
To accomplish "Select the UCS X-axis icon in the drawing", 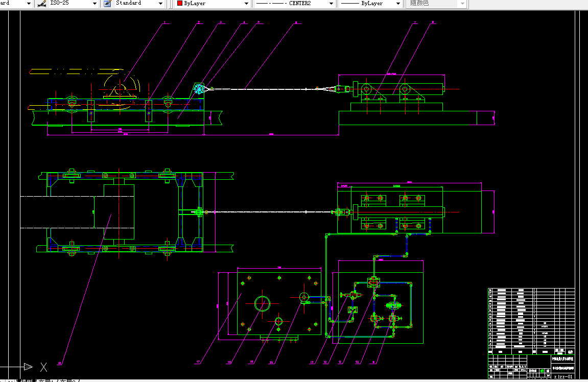I will click(43, 367).
